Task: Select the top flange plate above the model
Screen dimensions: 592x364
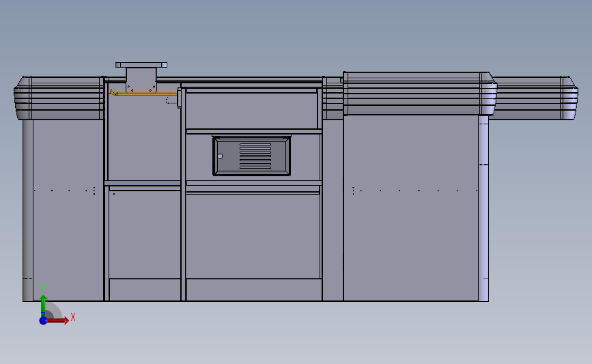Action: [x=141, y=65]
